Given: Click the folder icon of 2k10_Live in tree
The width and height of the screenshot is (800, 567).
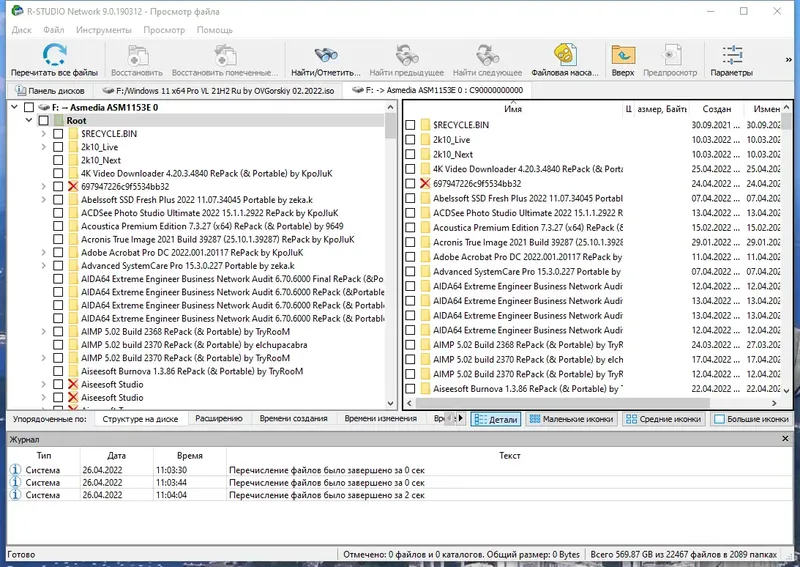Looking at the screenshot, I should [73, 147].
